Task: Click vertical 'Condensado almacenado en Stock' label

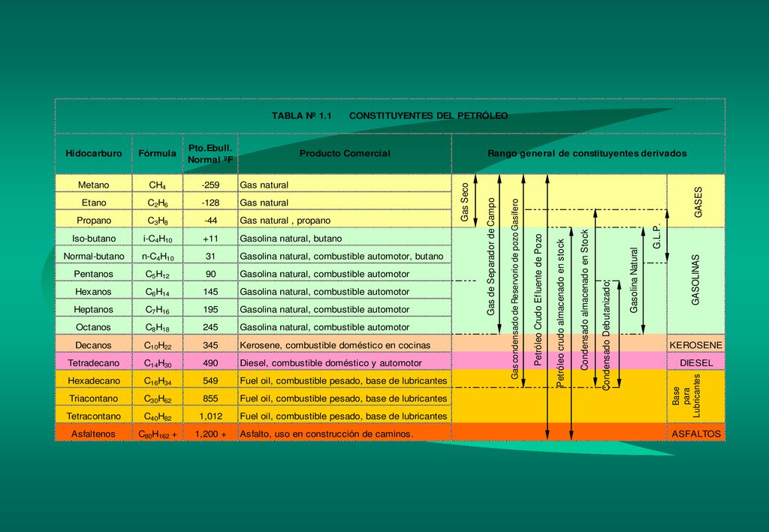Action: (x=584, y=300)
